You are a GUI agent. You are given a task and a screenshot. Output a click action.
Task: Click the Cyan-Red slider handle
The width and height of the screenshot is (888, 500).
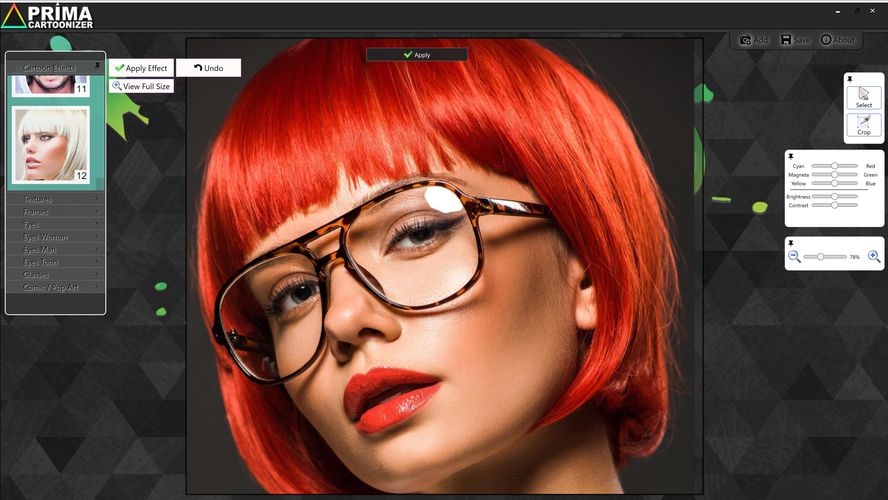[x=834, y=166]
